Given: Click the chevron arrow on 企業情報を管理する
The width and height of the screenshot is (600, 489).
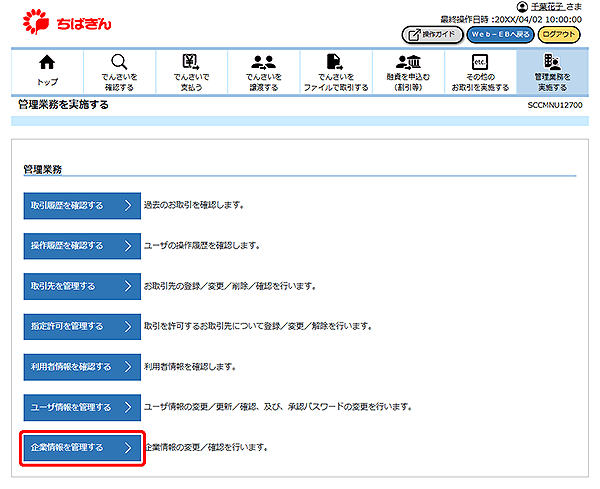Looking at the screenshot, I should pos(128,448).
